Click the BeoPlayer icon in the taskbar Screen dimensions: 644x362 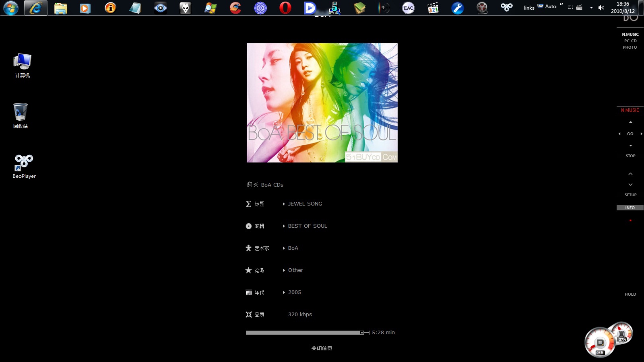507,7
